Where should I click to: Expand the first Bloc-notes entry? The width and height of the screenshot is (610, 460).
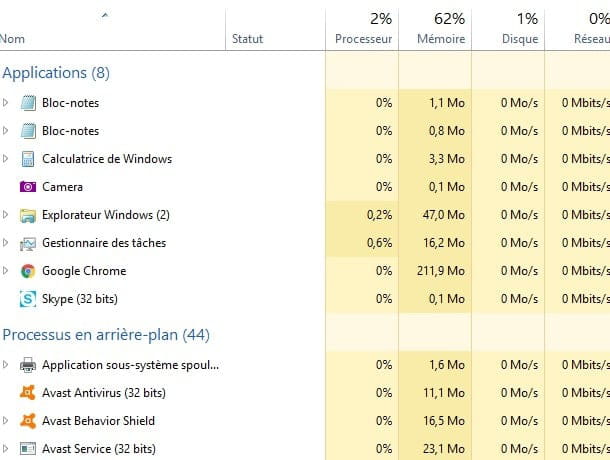coord(5,103)
